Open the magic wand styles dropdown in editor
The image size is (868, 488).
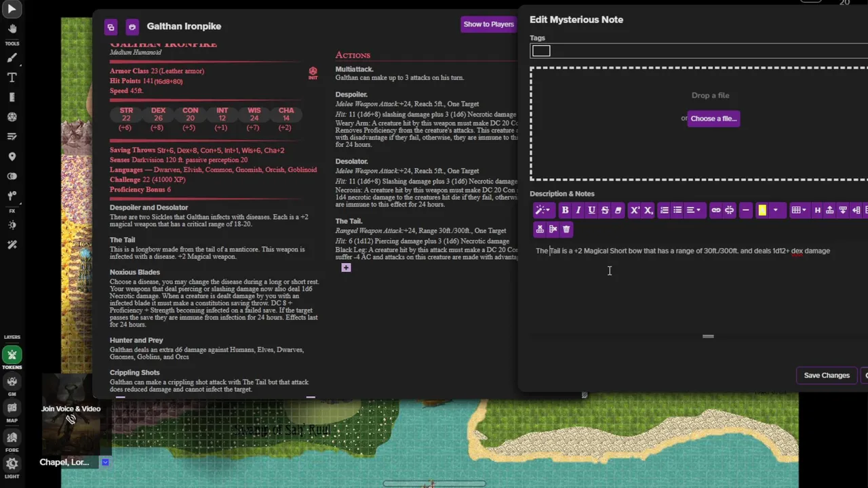(544, 210)
